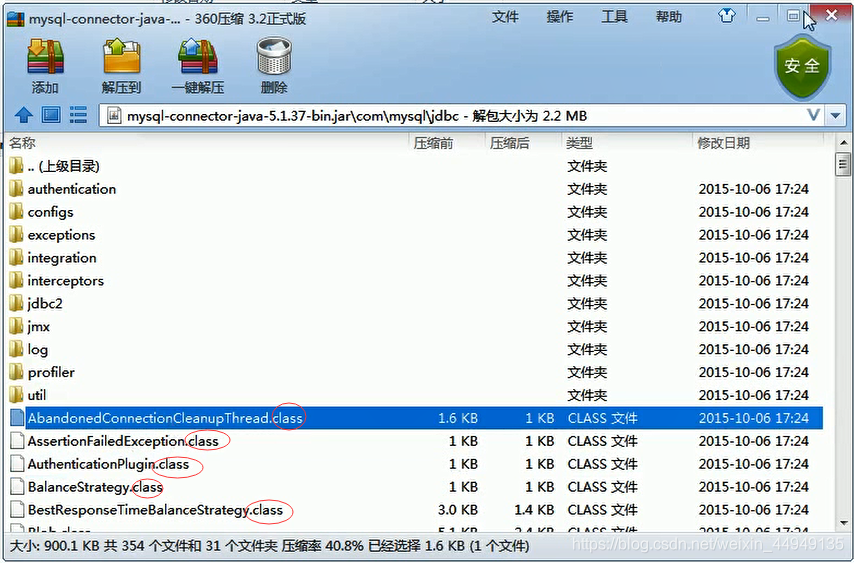Open the skin (shirt) icon in title bar
Screen dimensions: 854x563
[x=727, y=16]
